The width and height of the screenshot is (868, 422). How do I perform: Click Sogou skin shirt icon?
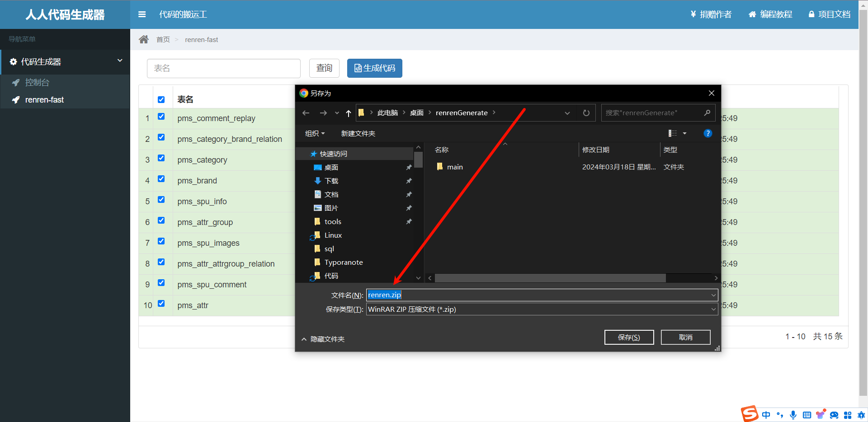pos(821,414)
